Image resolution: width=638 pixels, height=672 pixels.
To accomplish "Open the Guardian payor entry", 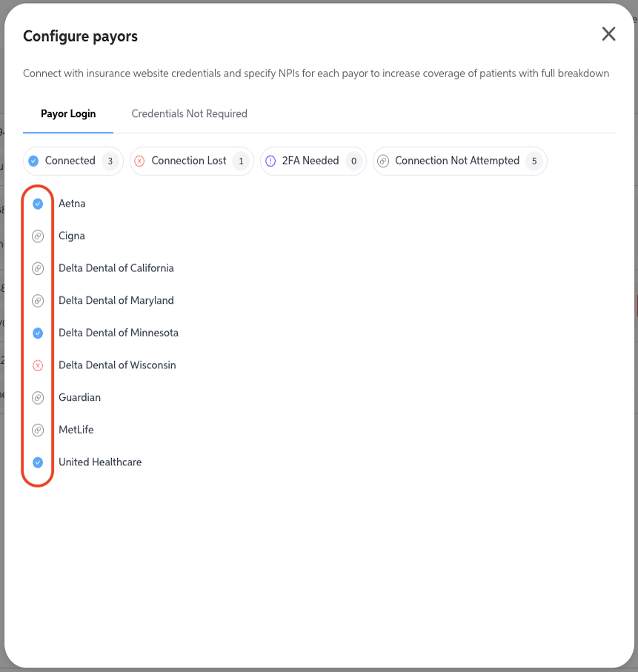I will pyautogui.click(x=80, y=398).
